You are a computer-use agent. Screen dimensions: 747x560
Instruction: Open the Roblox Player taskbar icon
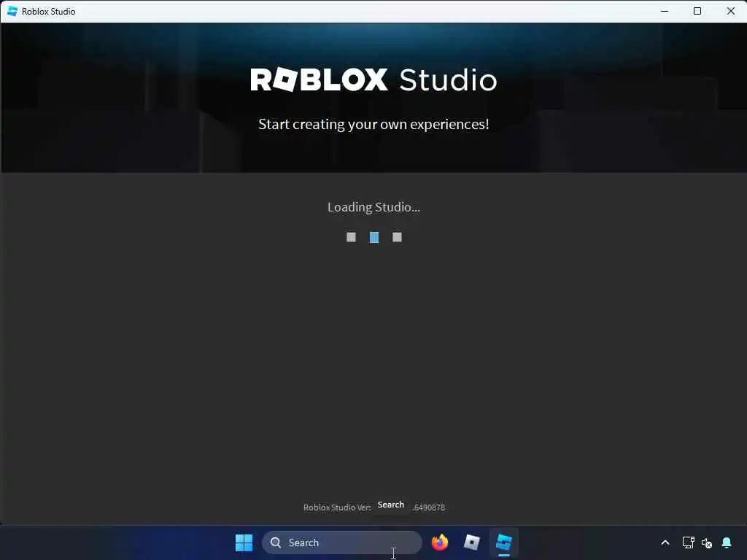coord(472,542)
